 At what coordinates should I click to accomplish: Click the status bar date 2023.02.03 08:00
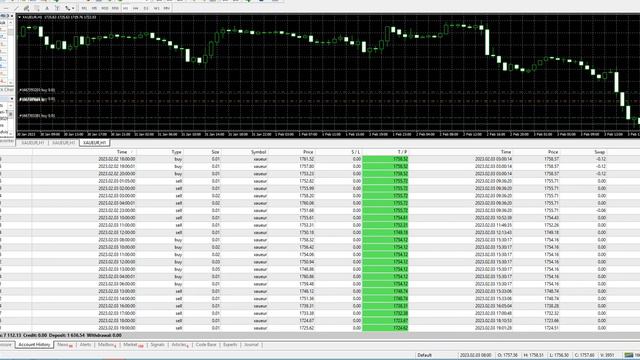[x=476, y=355]
